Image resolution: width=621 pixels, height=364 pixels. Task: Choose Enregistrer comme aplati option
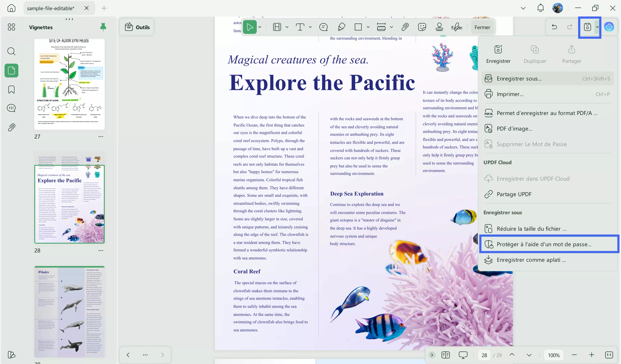[x=547, y=260]
